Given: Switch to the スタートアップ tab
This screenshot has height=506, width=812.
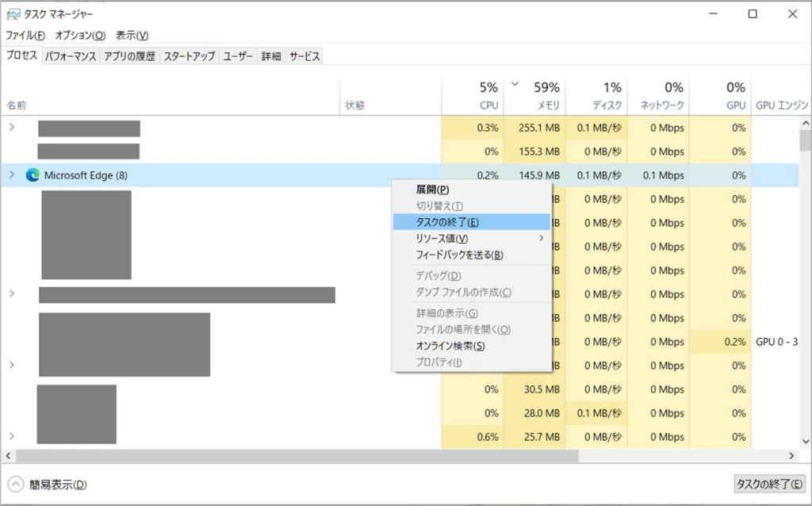Looking at the screenshot, I should point(189,56).
